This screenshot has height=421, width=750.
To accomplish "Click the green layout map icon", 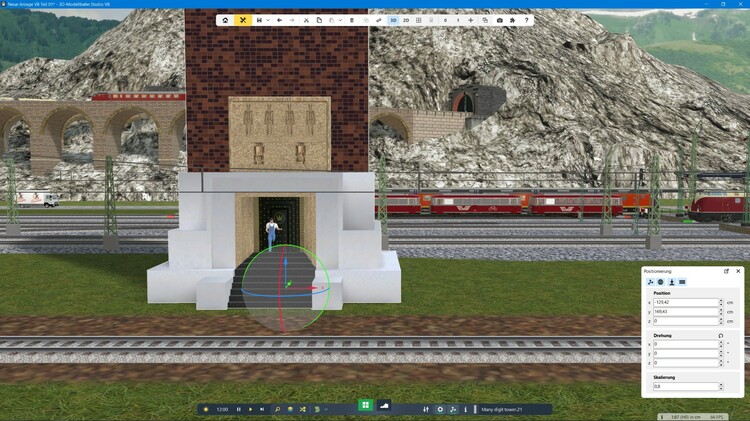I will [317, 410].
